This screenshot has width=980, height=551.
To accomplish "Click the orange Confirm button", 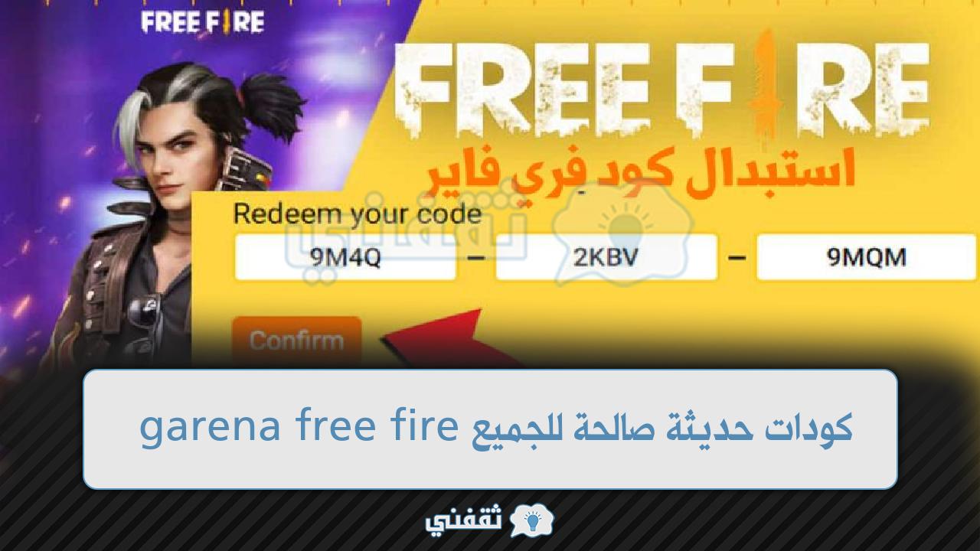I will pyautogui.click(x=297, y=341).
